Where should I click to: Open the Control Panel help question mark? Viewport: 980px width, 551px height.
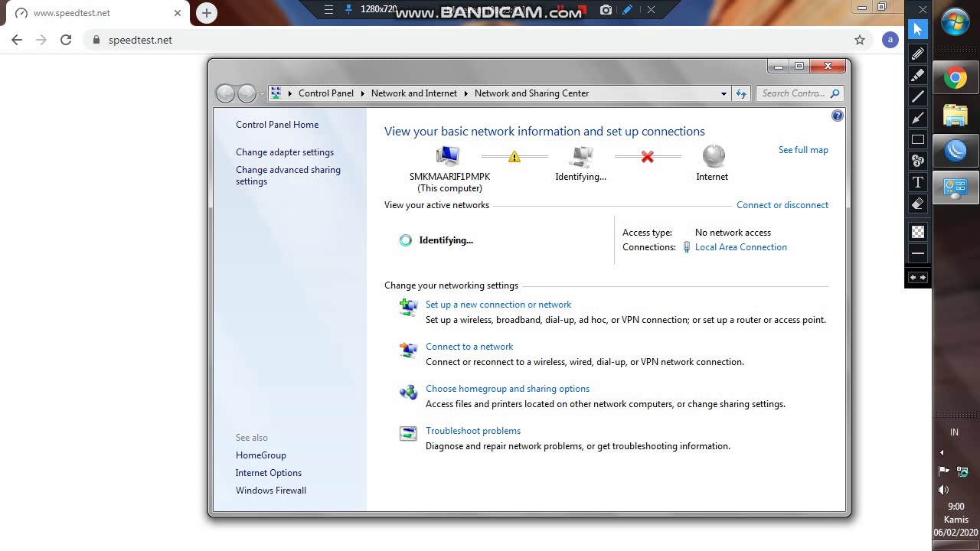point(838,116)
